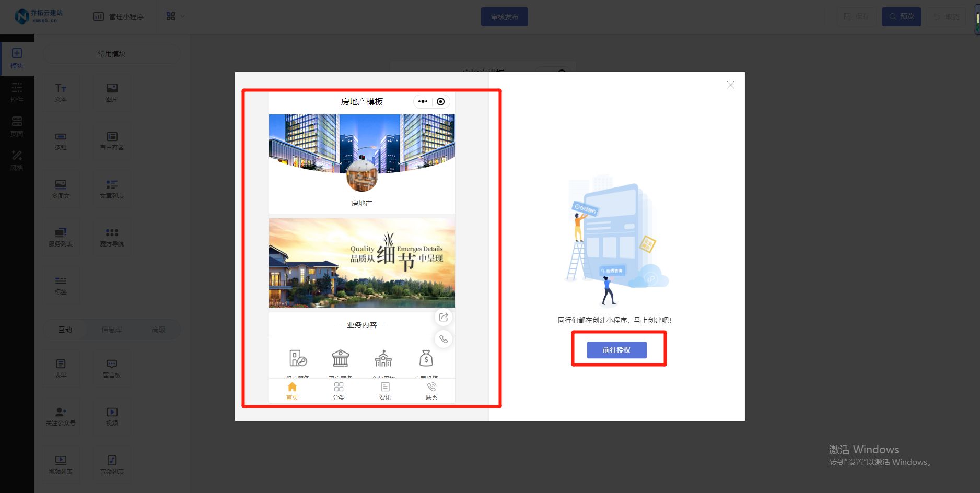Add the 表单 form module
This screenshot has width=980, height=493.
pos(61,368)
